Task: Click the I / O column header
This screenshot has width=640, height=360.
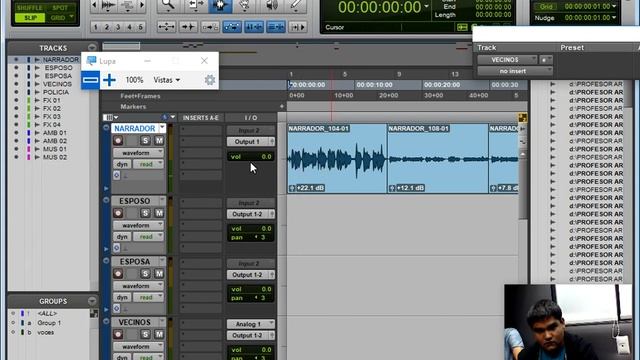Action: [x=251, y=118]
